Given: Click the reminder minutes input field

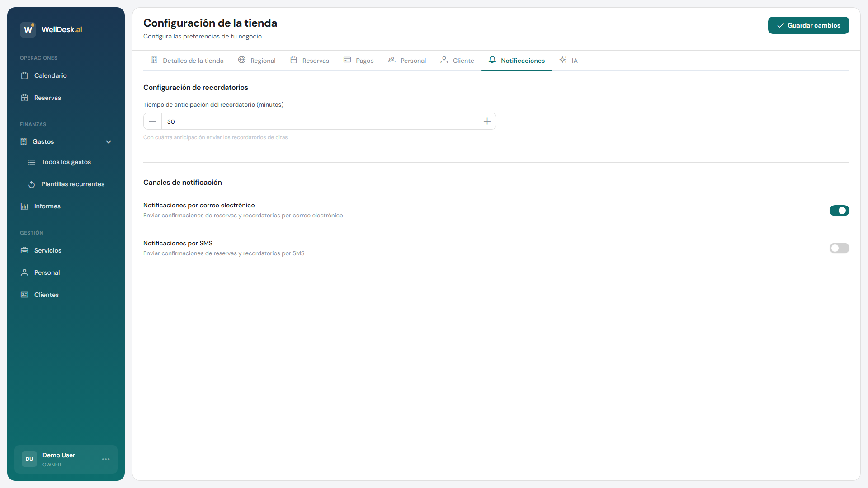Looking at the screenshot, I should click(x=316, y=121).
